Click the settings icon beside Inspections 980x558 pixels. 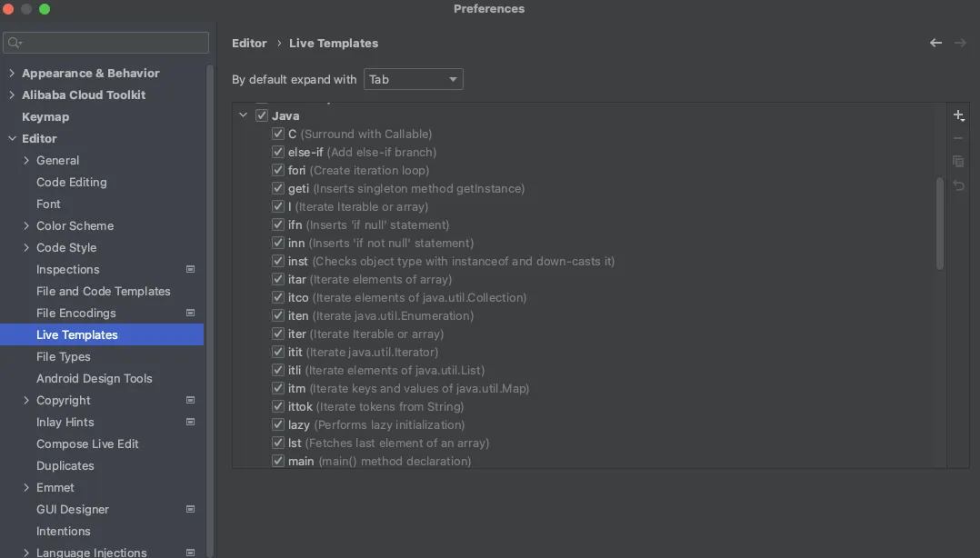coord(191,269)
